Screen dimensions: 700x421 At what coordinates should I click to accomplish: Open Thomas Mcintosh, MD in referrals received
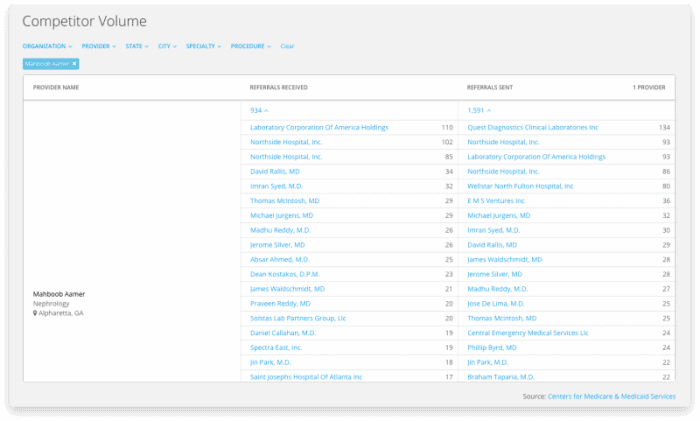pyautogui.click(x=285, y=201)
